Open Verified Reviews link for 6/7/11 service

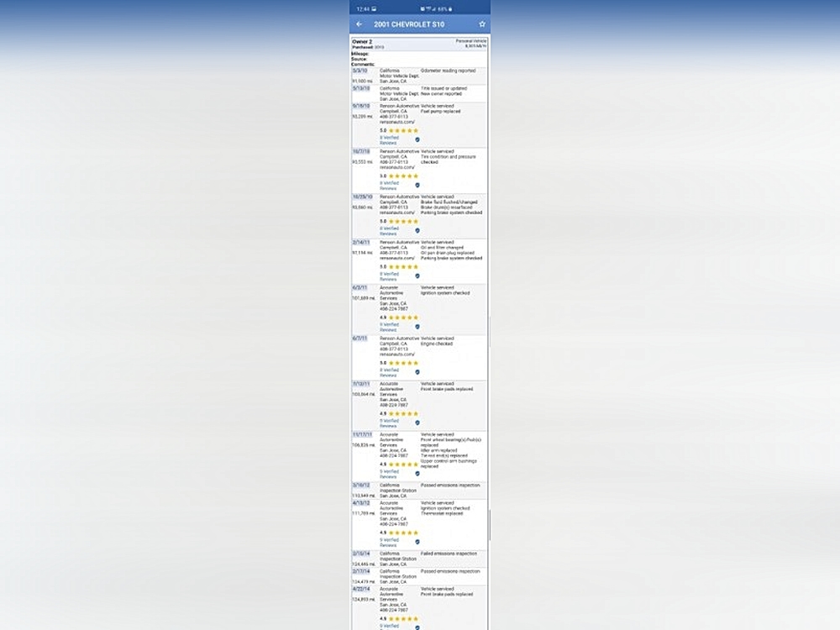tap(388, 372)
